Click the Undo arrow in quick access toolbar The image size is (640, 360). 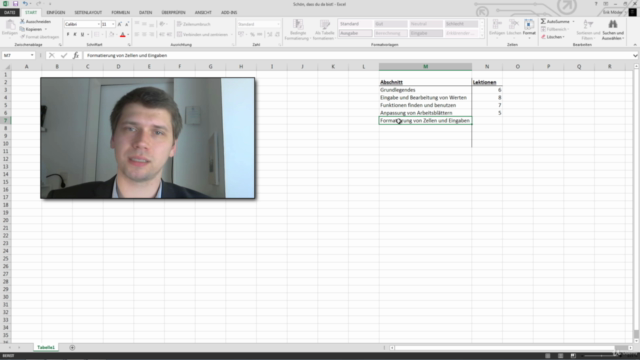click(25, 4)
